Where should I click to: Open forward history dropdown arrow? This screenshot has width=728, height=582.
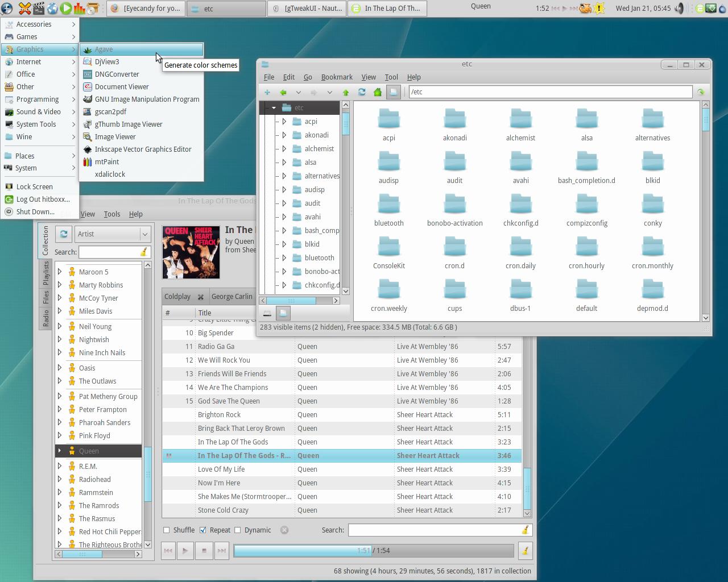tap(329, 92)
